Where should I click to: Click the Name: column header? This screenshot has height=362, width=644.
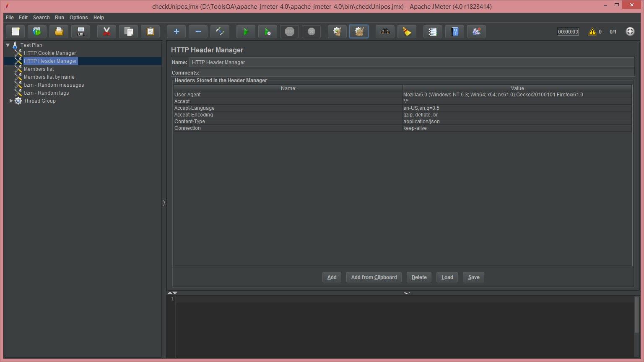click(x=288, y=88)
